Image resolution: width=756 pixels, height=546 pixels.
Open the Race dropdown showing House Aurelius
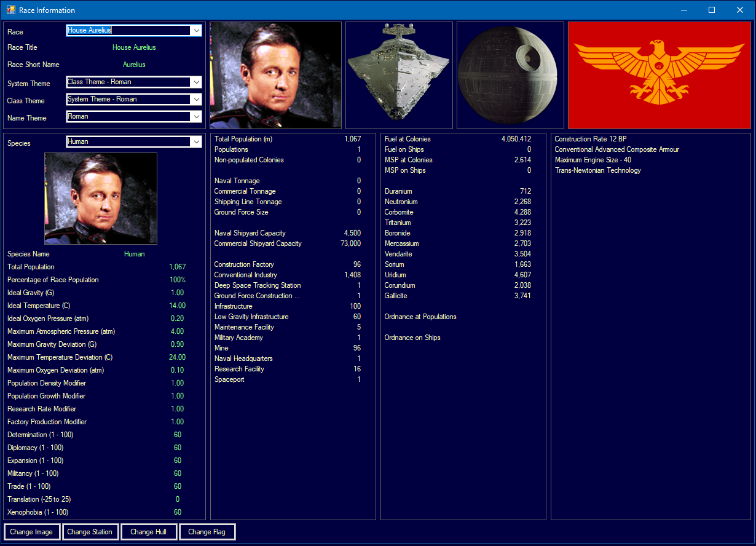(134, 30)
